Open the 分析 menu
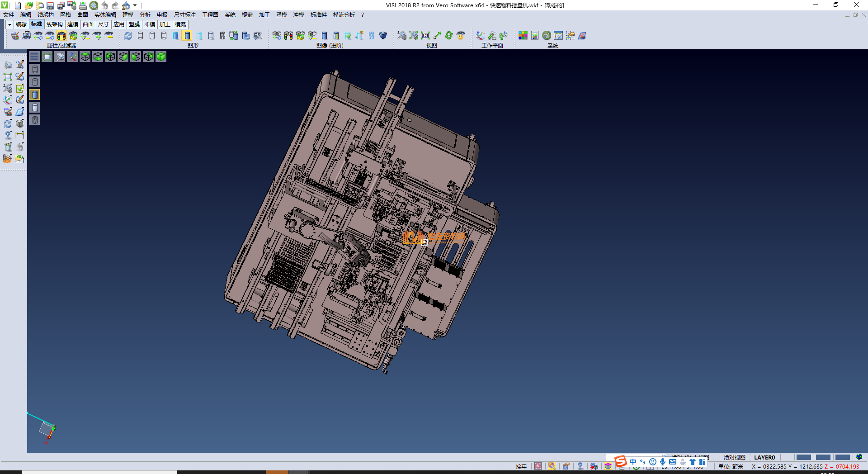Image resolution: width=868 pixels, height=474 pixels. pyautogui.click(x=145, y=15)
